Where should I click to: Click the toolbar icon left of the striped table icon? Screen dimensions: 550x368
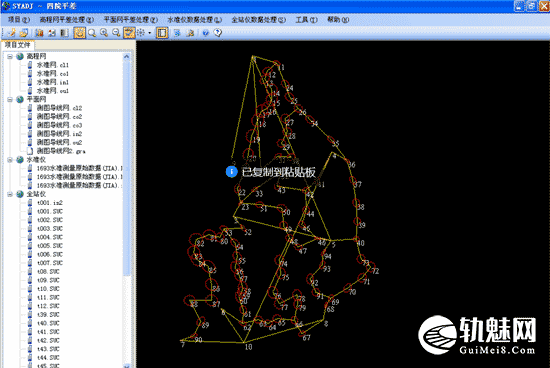pos(52,33)
